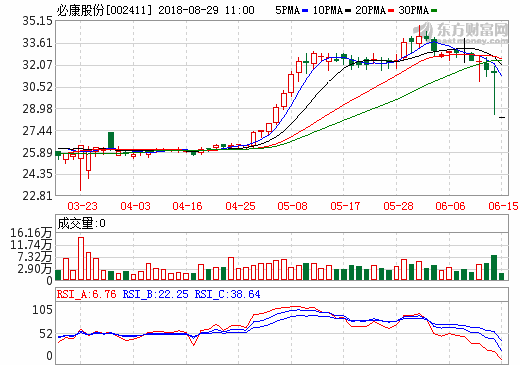Click the 28.98 price axis label

click(37, 108)
